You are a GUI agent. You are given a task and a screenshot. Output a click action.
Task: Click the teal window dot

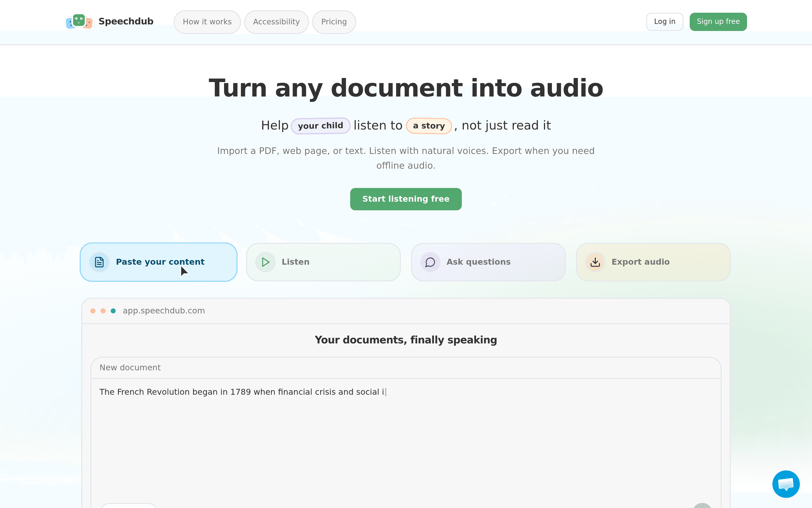113,311
